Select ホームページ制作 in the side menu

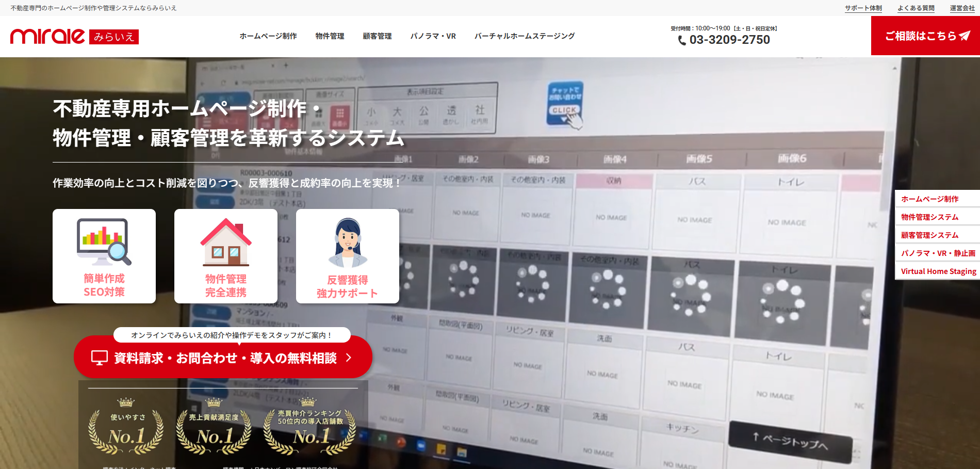pyautogui.click(x=937, y=199)
